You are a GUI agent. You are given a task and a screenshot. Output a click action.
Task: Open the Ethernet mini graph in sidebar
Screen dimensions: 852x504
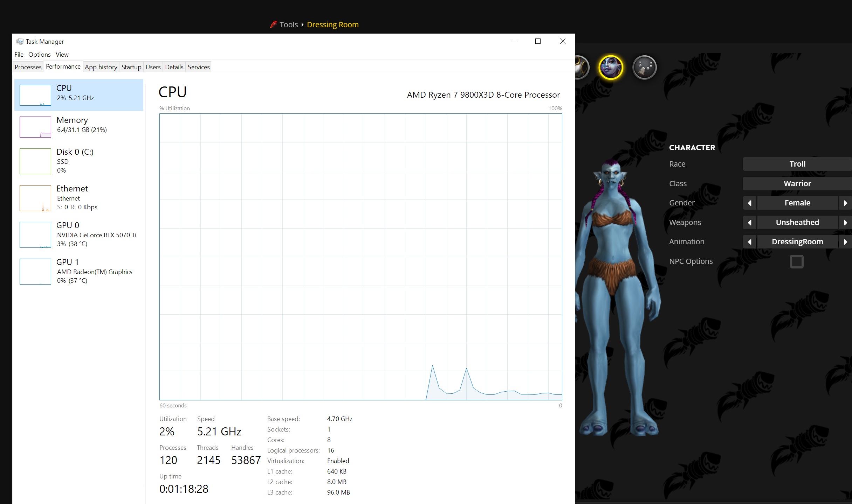coord(35,198)
